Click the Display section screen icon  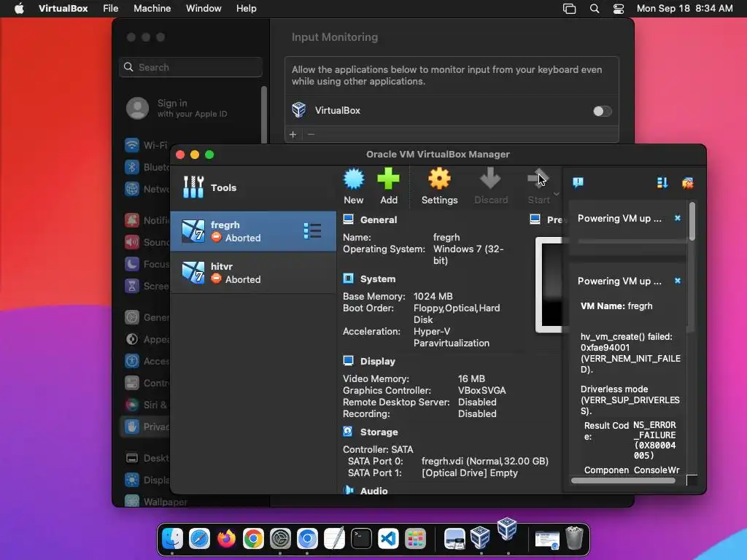[x=348, y=361]
